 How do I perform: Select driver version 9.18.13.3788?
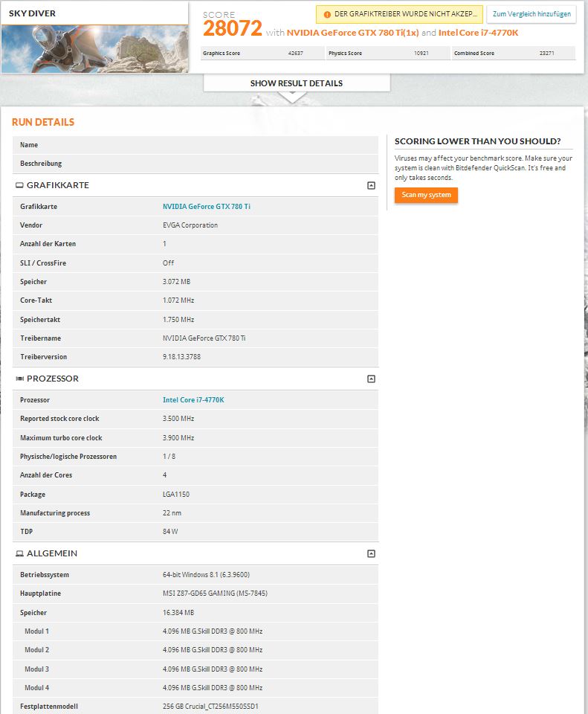pyautogui.click(x=181, y=356)
